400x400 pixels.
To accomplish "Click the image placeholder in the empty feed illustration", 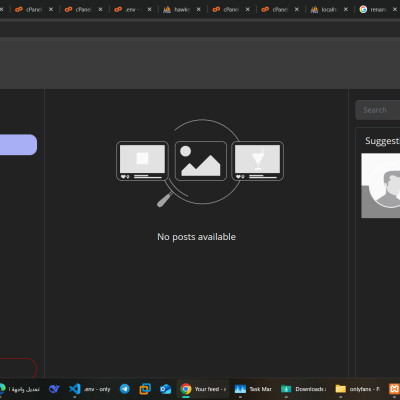I will click(201, 161).
